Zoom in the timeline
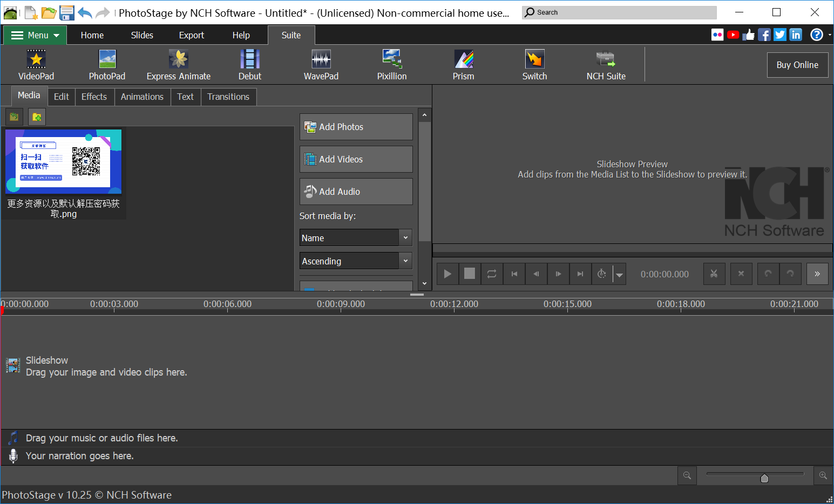The height and width of the screenshot is (504, 834). tap(823, 475)
